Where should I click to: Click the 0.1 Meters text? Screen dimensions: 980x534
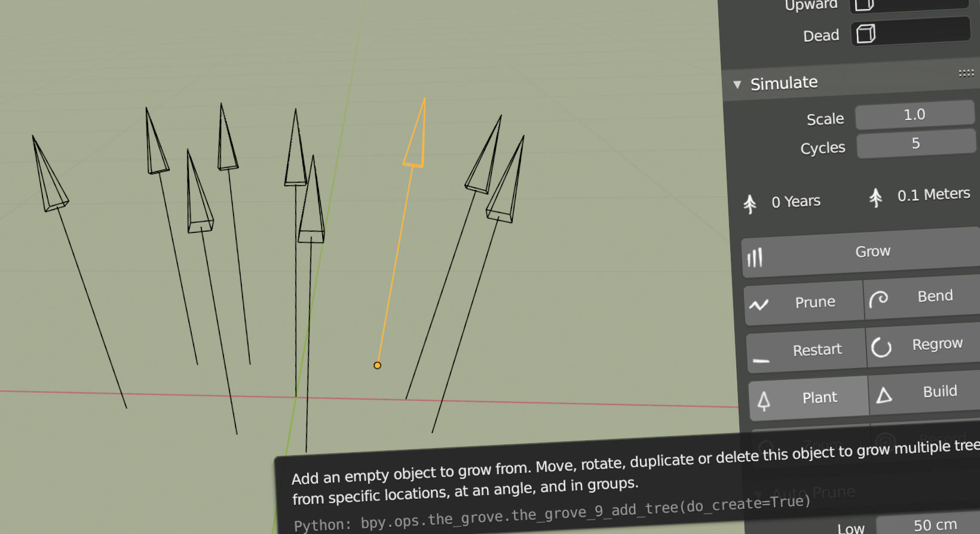(934, 195)
